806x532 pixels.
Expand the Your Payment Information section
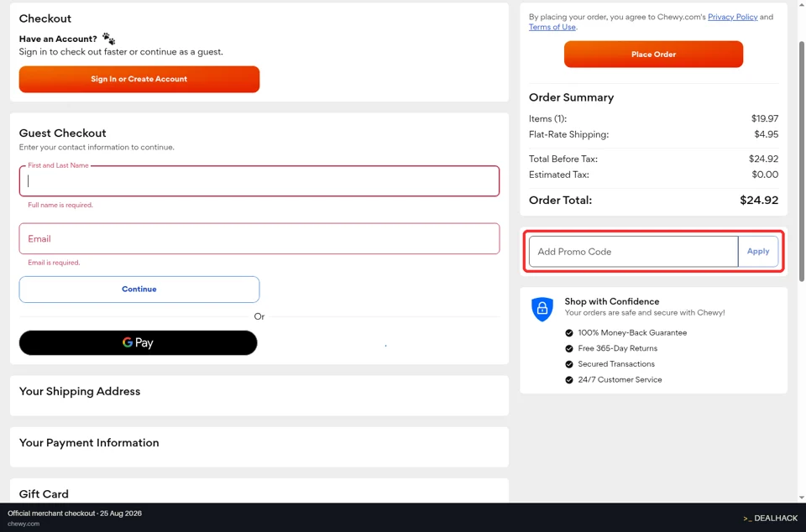(x=259, y=446)
